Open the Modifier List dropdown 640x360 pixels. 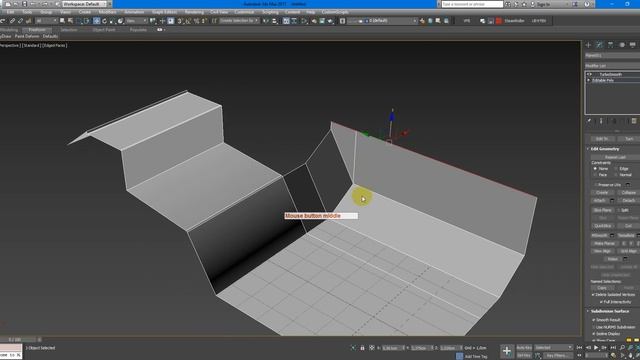[x=612, y=66]
